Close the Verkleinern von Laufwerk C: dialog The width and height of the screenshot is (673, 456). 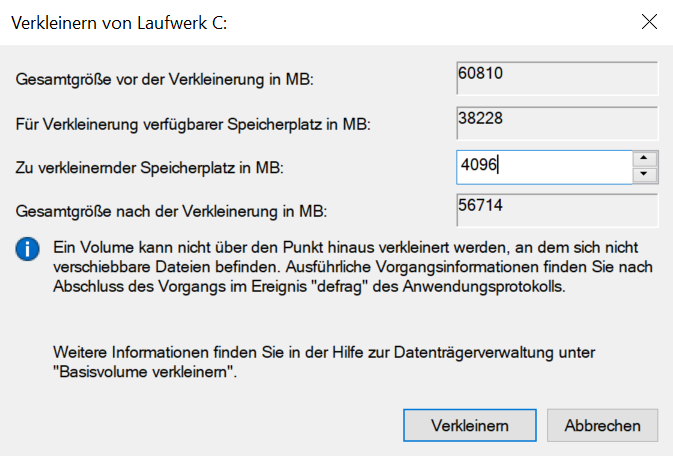(x=649, y=22)
